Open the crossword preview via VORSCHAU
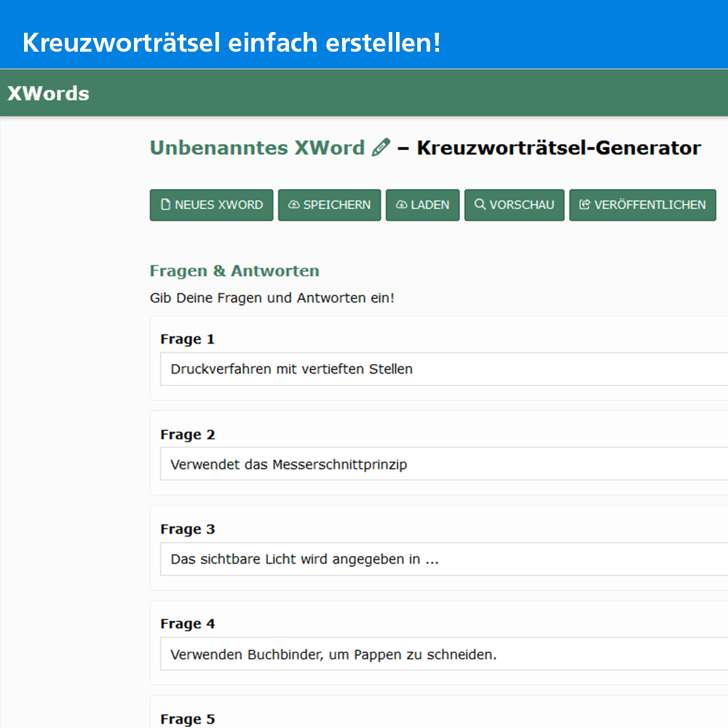Viewport: 728px width, 728px height. pos(515,205)
